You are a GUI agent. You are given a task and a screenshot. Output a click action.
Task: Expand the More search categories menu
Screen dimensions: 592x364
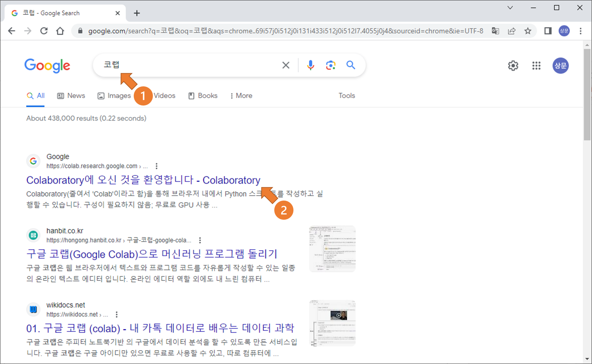(x=241, y=96)
